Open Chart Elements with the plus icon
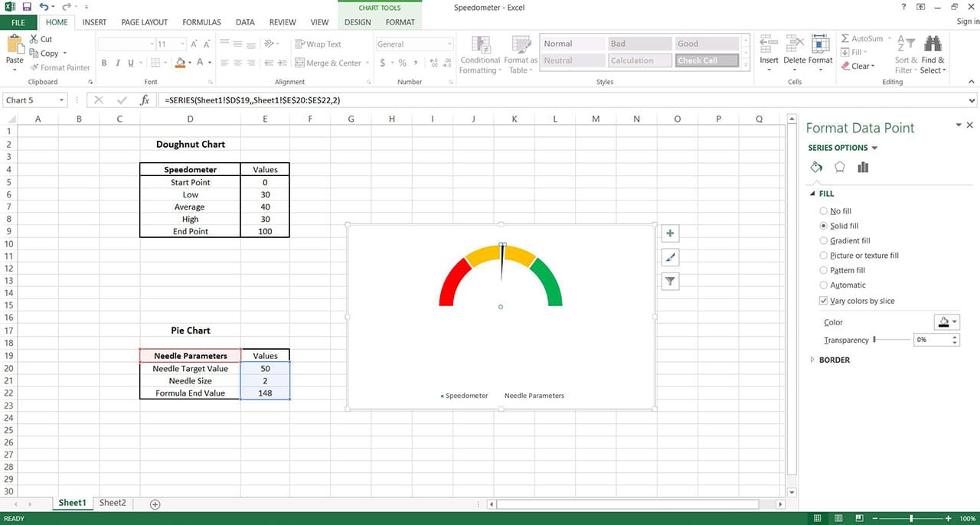 (x=669, y=233)
